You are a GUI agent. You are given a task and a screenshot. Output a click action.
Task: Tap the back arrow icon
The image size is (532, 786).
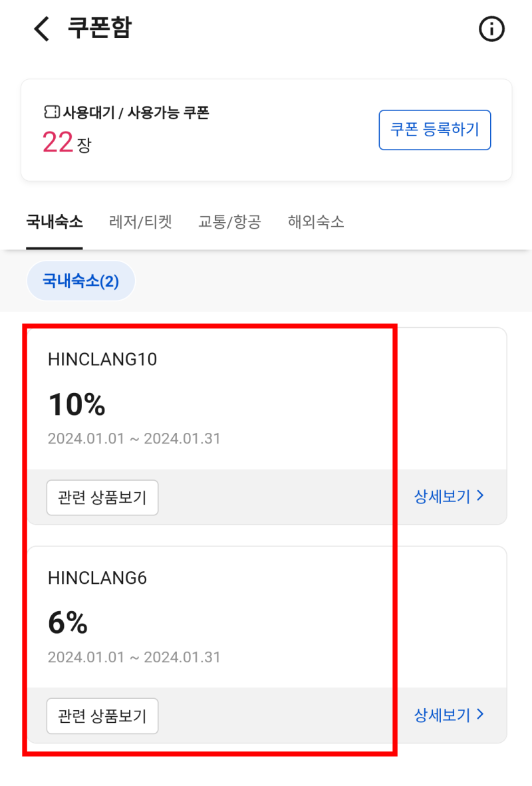click(x=41, y=29)
